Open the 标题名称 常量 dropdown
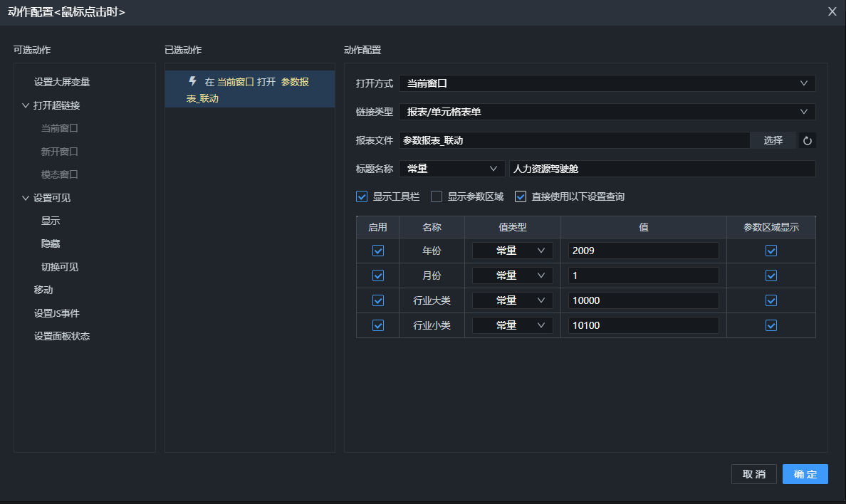Image resolution: width=846 pixels, height=504 pixels. tap(451, 169)
